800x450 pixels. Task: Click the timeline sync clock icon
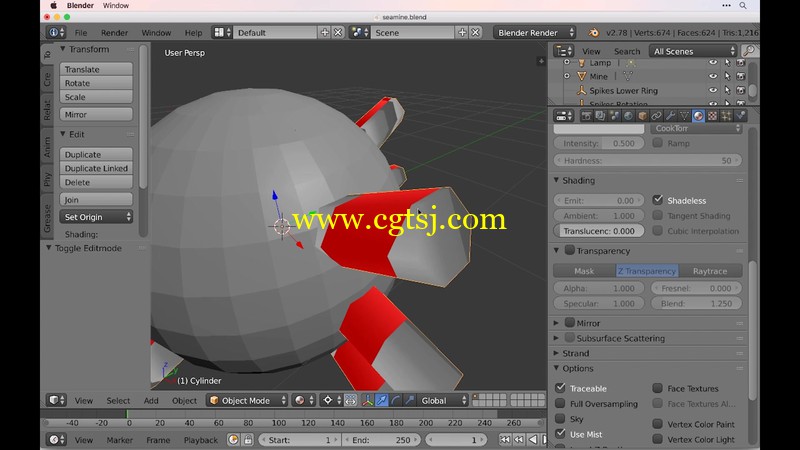click(x=233, y=440)
